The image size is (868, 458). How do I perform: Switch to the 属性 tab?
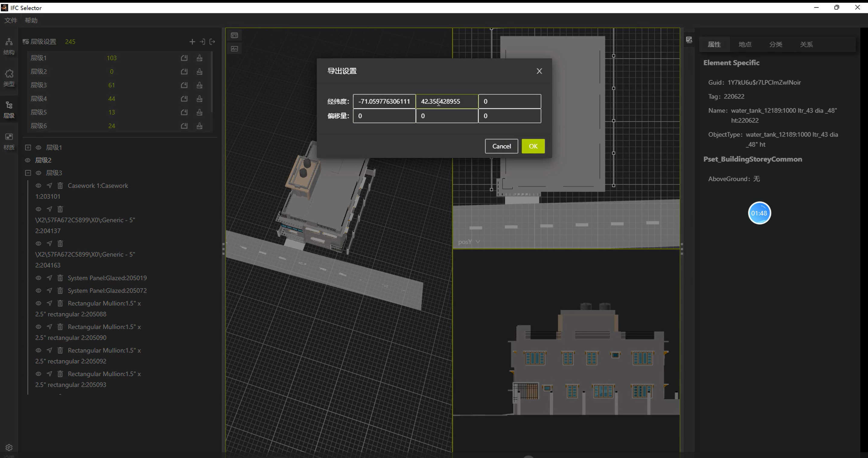tap(714, 44)
